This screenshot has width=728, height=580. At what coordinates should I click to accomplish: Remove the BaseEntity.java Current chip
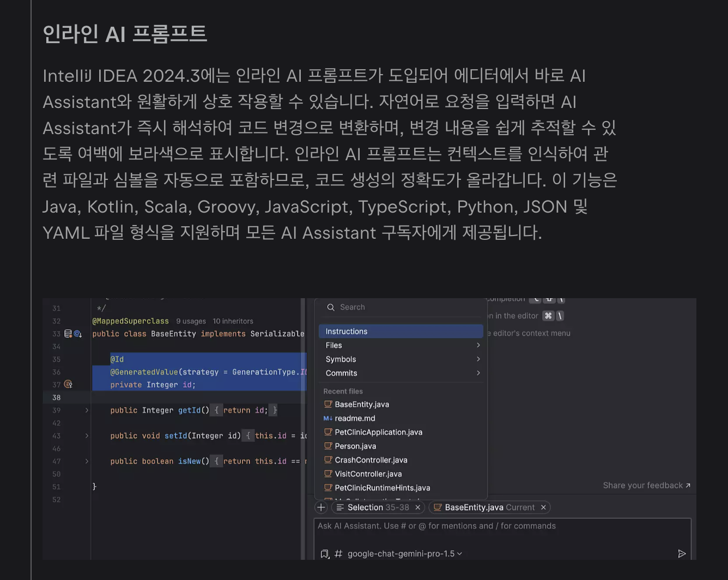[x=543, y=507]
